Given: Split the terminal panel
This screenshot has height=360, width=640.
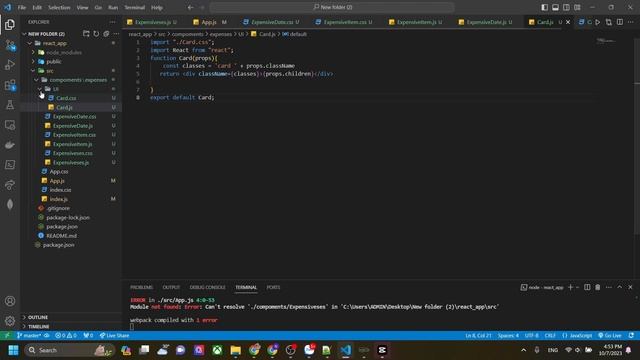Looking at the screenshot, I should [587, 287].
